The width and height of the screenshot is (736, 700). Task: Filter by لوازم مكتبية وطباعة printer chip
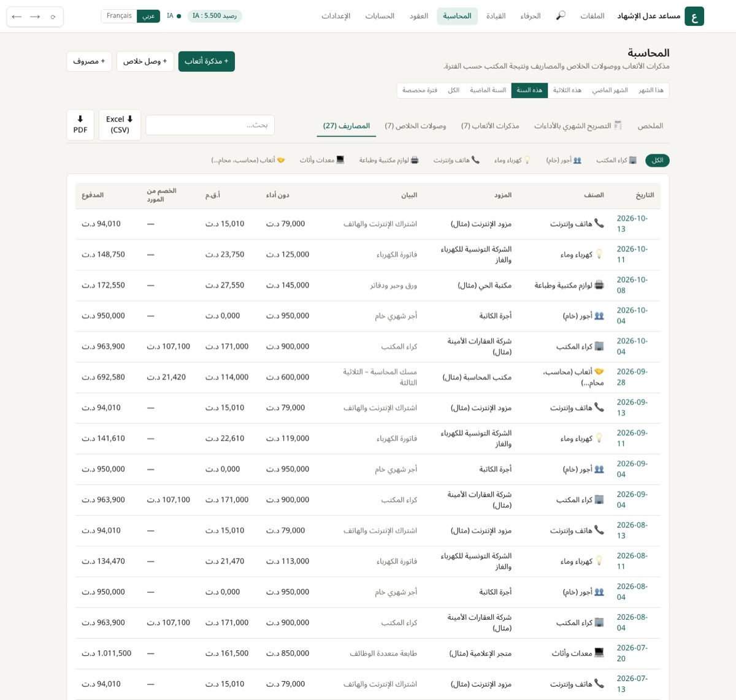click(389, 160)
